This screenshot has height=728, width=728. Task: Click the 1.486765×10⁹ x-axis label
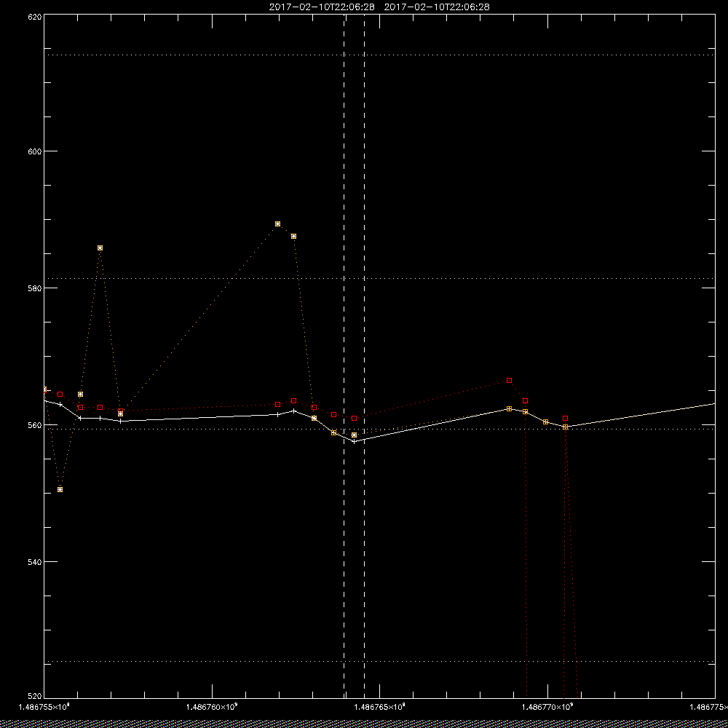380,707
